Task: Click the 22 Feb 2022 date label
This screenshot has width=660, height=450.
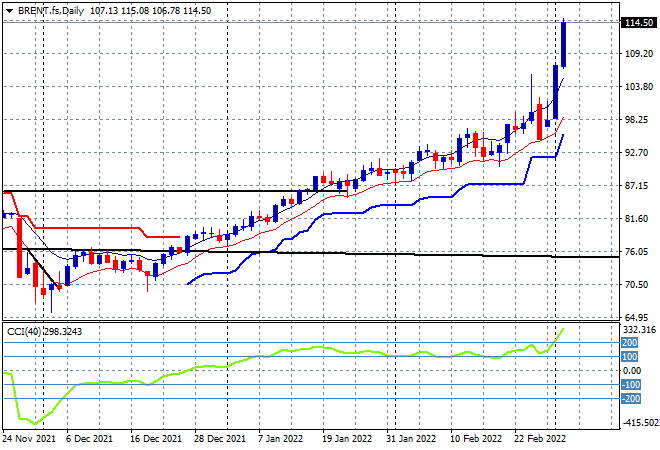Action: [540, 439]
